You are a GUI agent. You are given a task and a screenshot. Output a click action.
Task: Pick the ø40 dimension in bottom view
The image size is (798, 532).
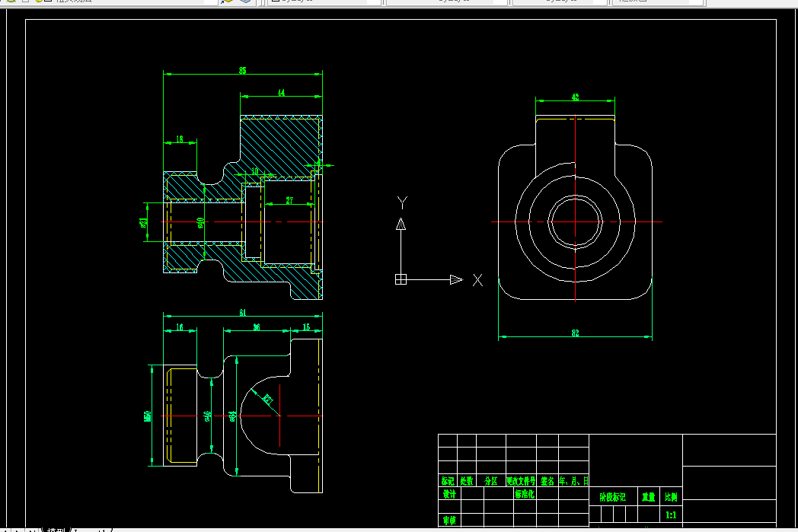click(208, 416)
